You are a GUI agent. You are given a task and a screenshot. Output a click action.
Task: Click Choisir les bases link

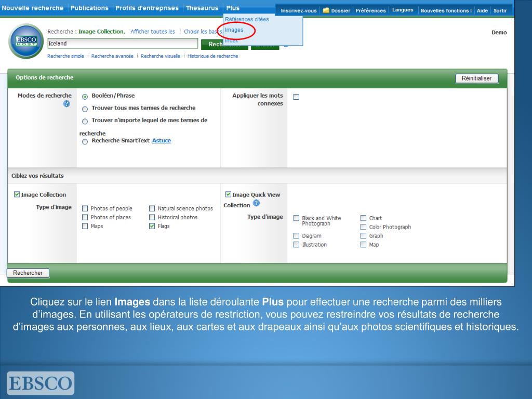pyautogui.click(x=203, y=32)
